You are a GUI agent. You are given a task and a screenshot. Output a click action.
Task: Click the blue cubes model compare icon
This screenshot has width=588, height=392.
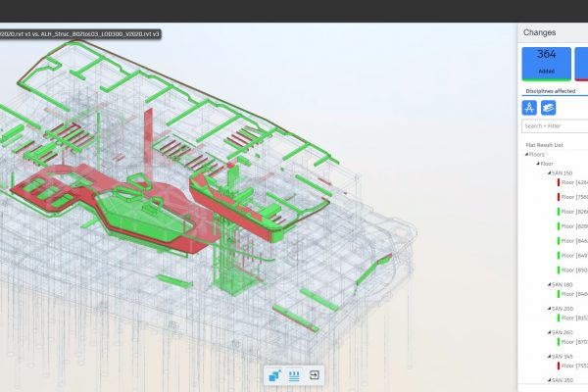(273, 374)
